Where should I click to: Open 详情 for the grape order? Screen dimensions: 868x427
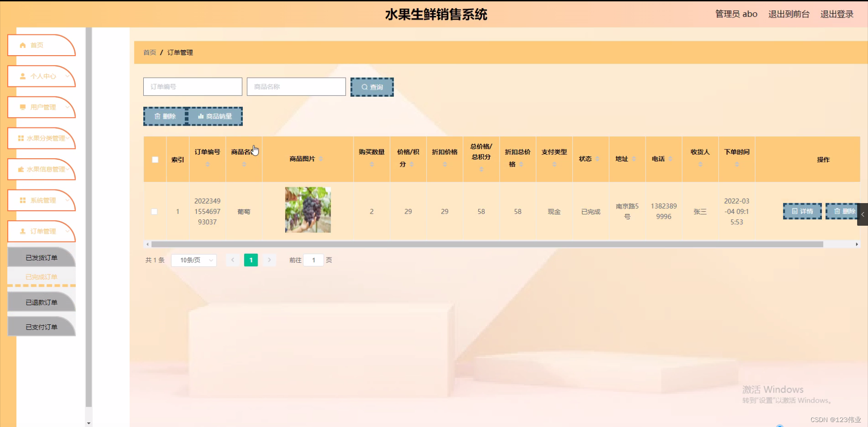pos(802,211)
